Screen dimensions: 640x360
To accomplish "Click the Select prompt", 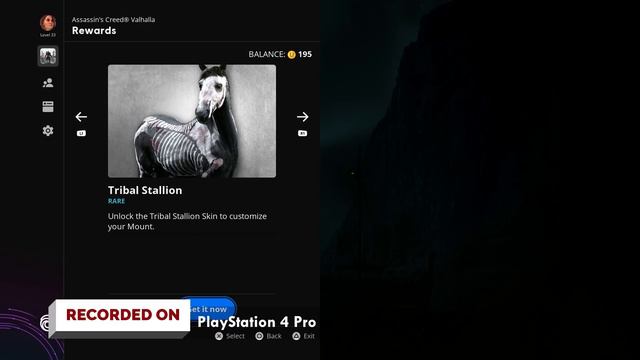I will pos(230,336).
